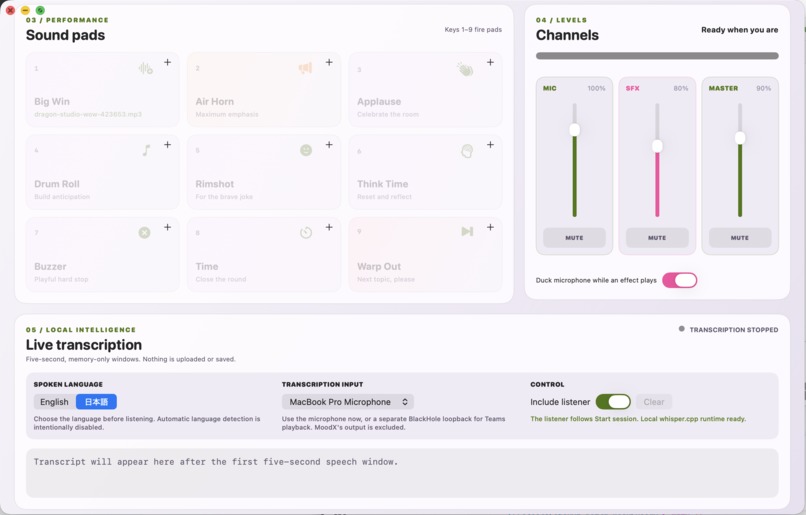
Task: Toggle the Include listener switch
Action: pos(613,402)
